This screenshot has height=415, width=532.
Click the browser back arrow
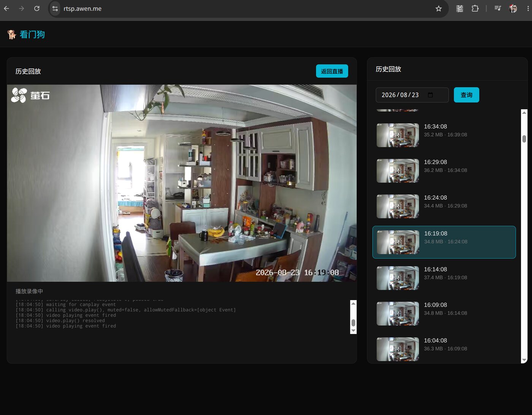click(x=6, y=8)
